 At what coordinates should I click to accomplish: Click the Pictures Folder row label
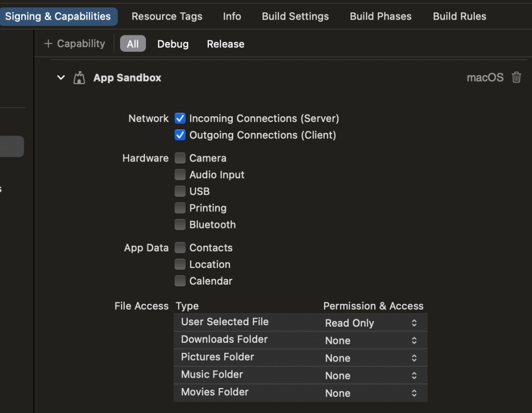coord(218,357)
